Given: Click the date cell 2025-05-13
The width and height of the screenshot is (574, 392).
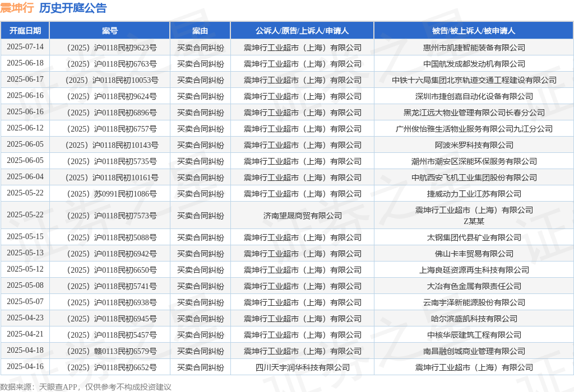Looking at the screenshot, I should coord(25,253).
